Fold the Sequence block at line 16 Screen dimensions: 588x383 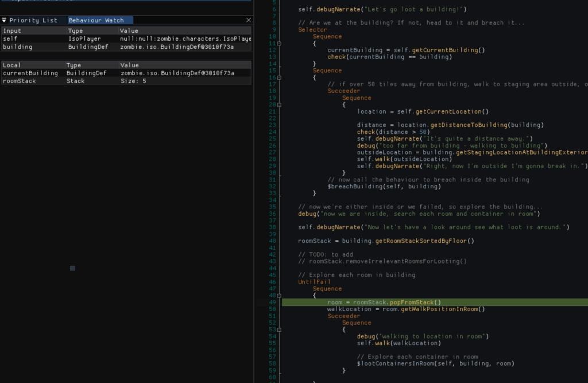click(279, 78)
